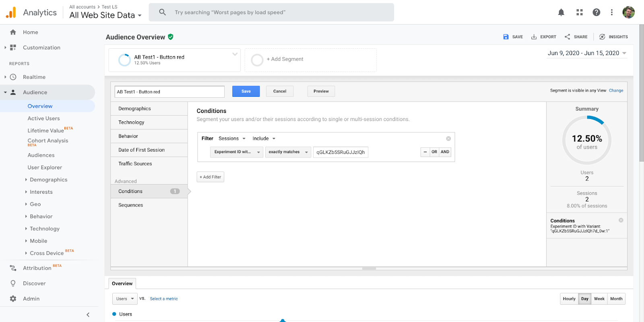The height and width of the screenshot is (322, 644).
Task: Click the Google Analytics logo
Action: tap(11, 12)
